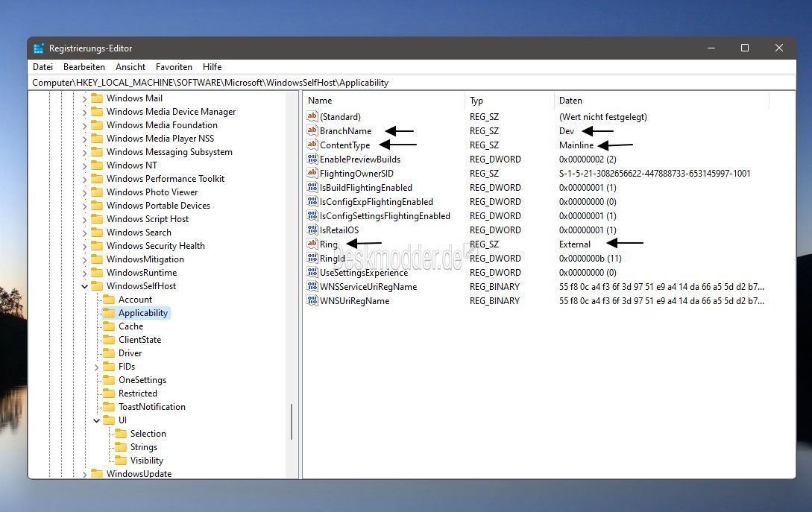Click the OneSettings folder icon

[109, 380]
